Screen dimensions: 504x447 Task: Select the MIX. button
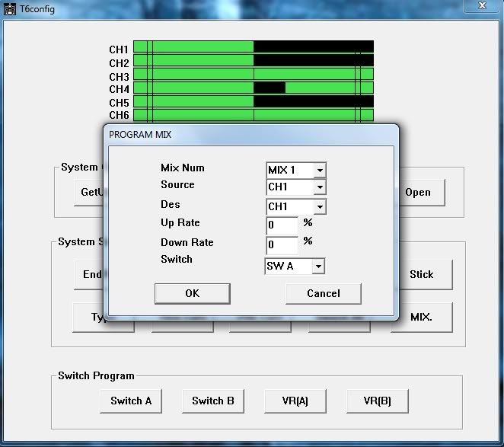(x=421, y=316)
